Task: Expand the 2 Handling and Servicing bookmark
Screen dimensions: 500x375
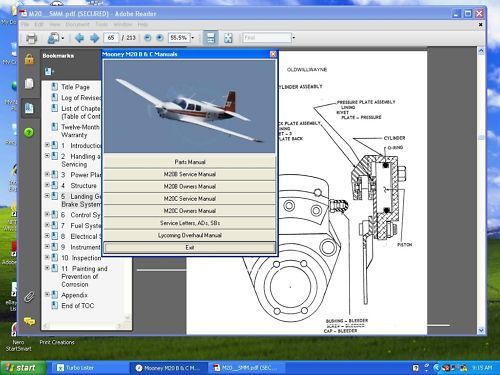Action: tap(47, 156)
